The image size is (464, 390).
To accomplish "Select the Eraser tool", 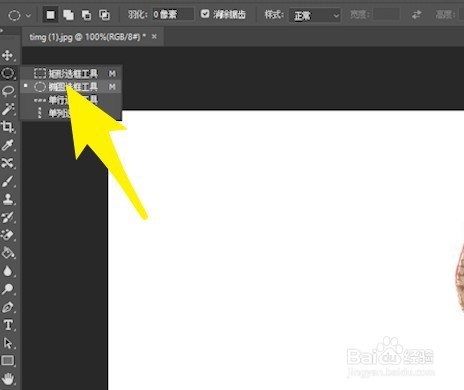I will coord(8,235).
